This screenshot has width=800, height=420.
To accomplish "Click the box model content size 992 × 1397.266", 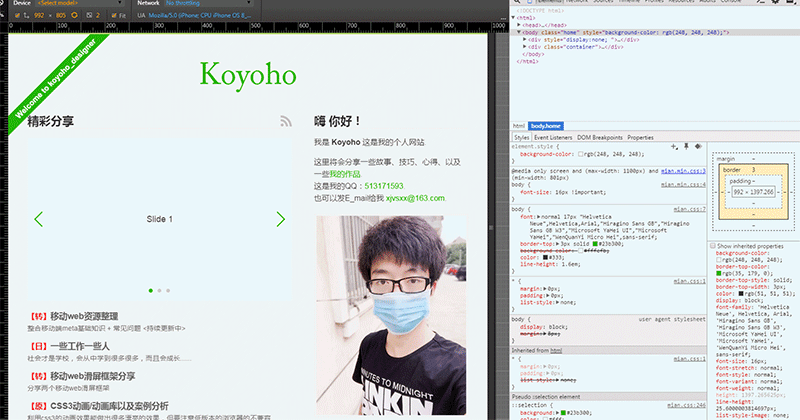I will pyautogui.click(x=754, y=192).
